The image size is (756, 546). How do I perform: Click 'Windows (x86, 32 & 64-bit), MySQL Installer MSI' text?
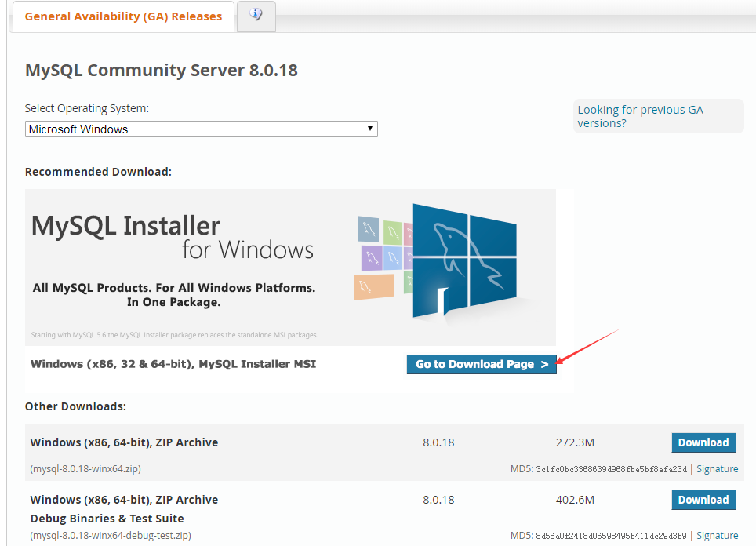173,364
